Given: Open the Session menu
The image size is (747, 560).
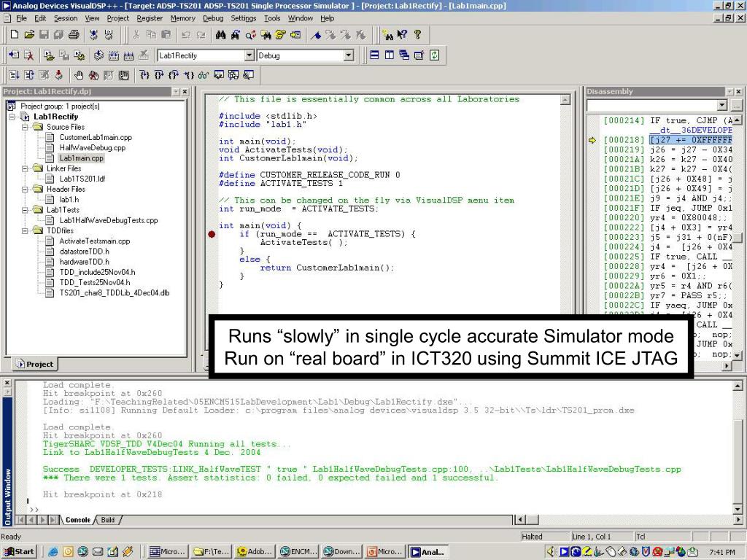Looking at the screenshot, I should [66, 18].
